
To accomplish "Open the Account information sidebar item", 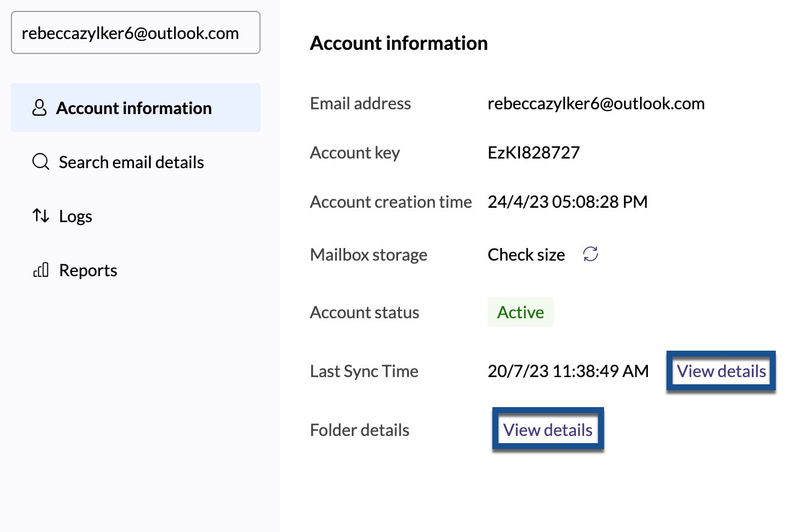I will (134, 108).
